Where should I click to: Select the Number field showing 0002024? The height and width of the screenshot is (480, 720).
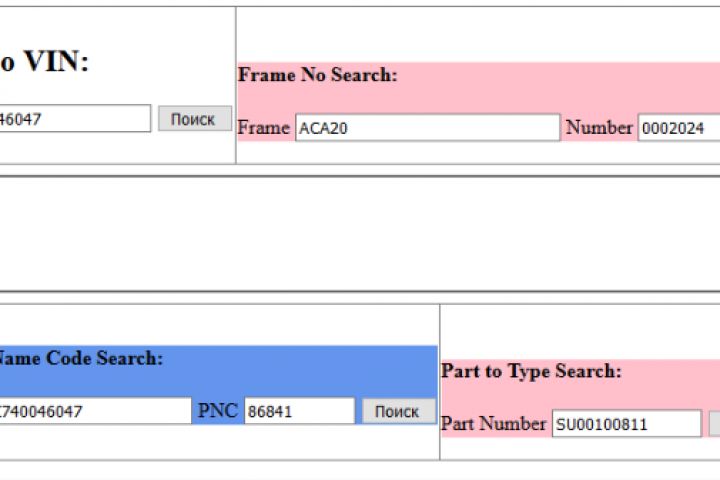coord(680,128)
